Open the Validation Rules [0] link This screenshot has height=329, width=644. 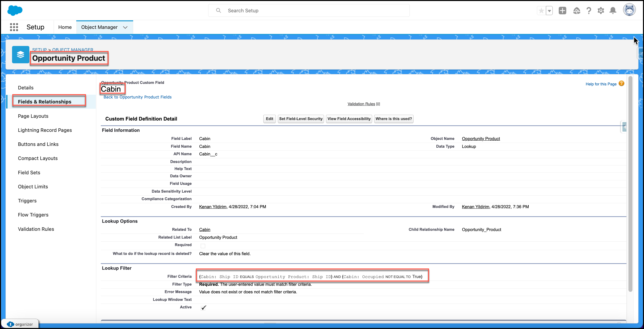click(x=364, y=104)
